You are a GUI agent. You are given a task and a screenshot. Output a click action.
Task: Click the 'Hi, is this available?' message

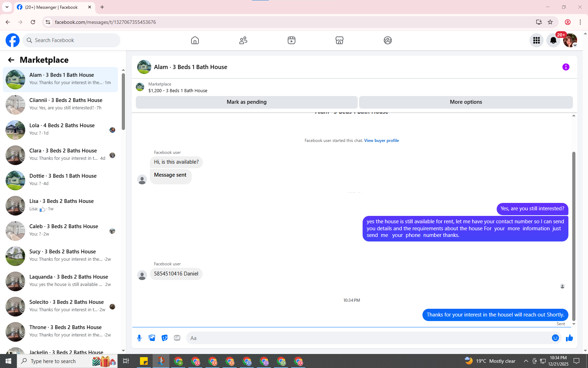pos(176,162)
